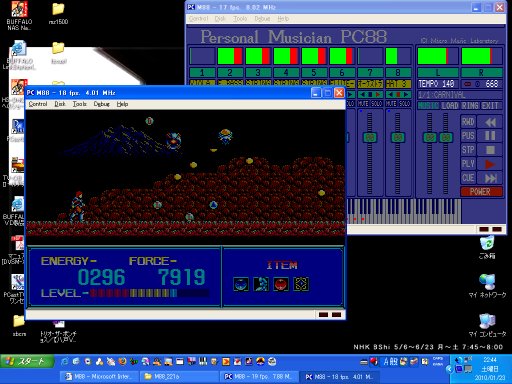512x384 pixels.
Task: Select the mz1500 folder icon
Action: (58, 13)
